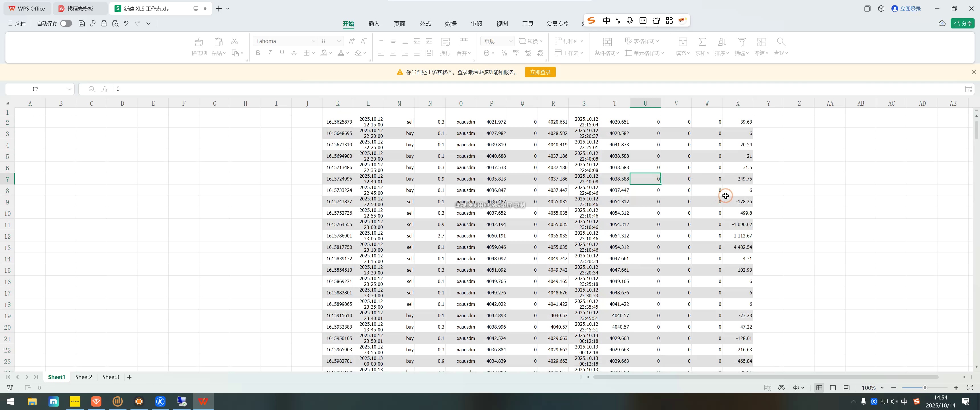Click the Sum (求和) icon
This screenshot has width=980, height=410.
pyautogui.click(x=702, y=42)
